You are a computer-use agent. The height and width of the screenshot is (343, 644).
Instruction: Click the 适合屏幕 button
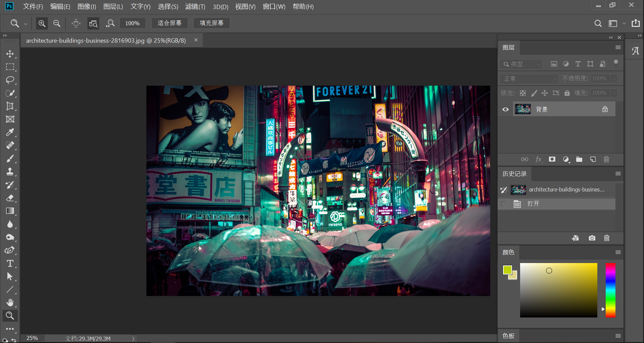(170, 23)
